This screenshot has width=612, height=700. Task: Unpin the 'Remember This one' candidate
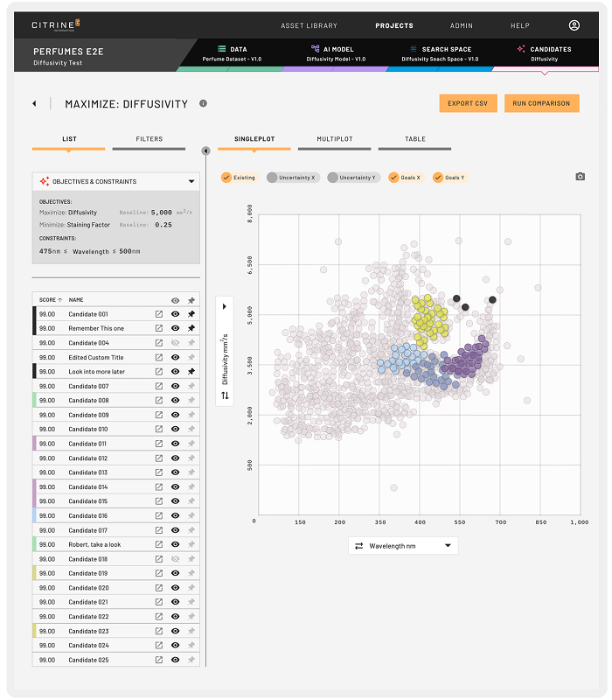point(191,328)
